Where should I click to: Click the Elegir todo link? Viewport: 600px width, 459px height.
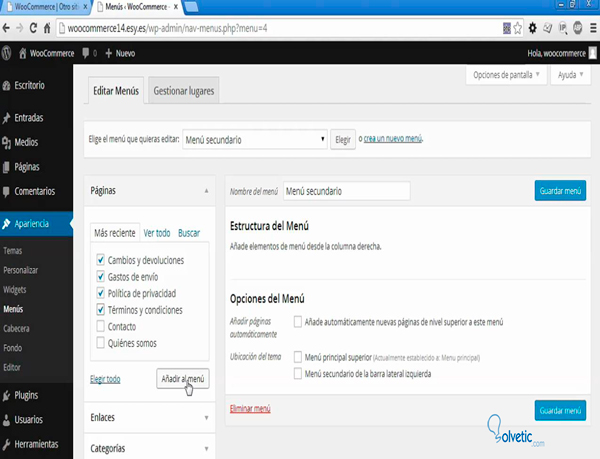click(105, 379)
